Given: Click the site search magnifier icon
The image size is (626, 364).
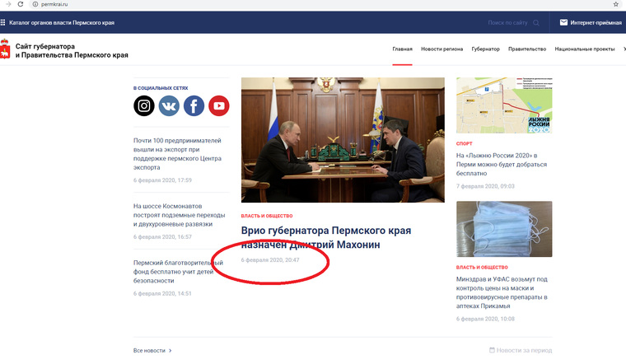Looking at the screenshot, I should point(536,23).
